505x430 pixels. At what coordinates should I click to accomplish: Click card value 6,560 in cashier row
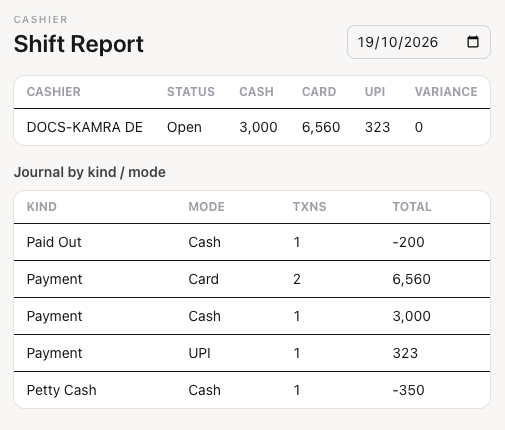(321, 127)
